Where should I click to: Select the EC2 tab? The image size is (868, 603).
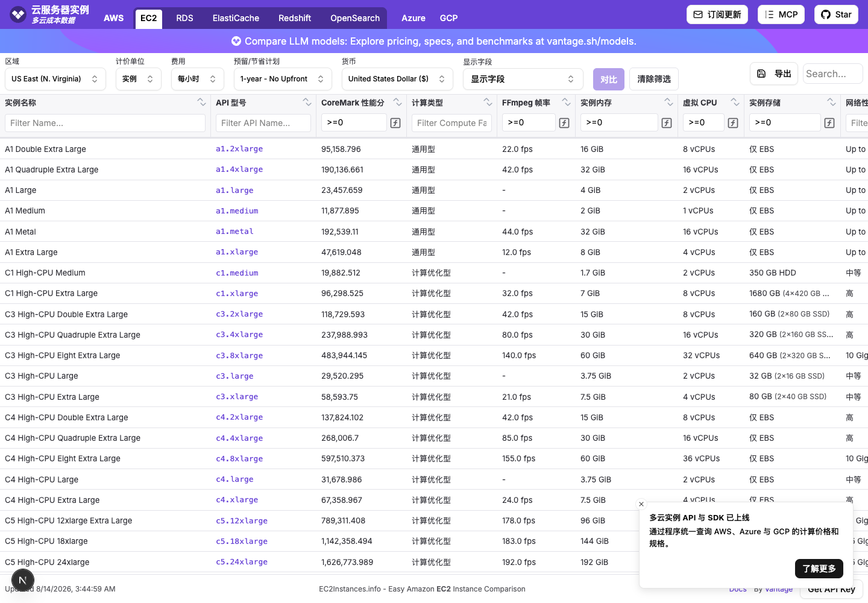148,18
